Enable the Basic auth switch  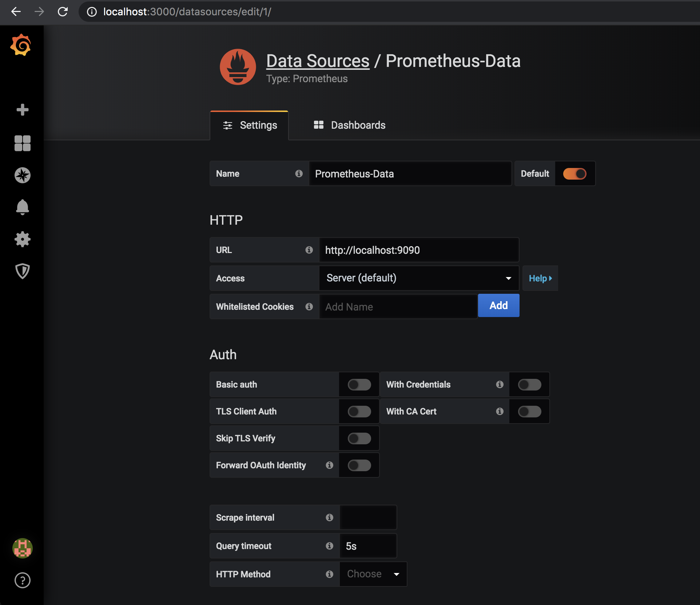359,385
